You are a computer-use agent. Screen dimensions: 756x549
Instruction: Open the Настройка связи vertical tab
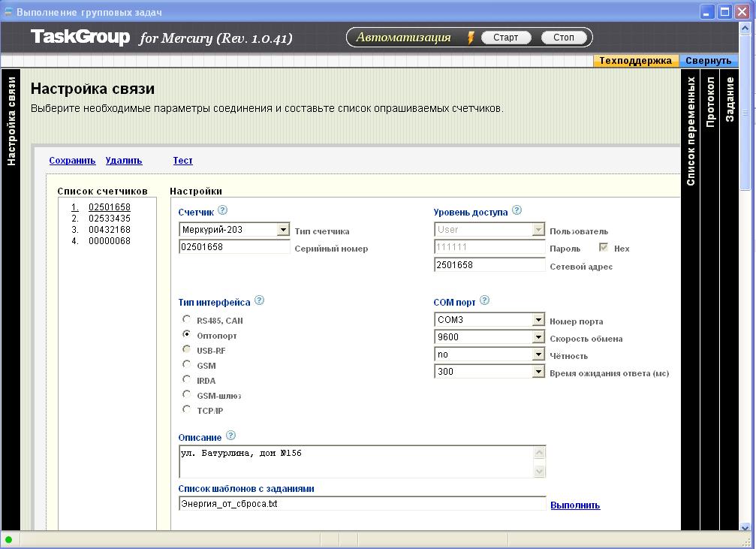coord(11,299)
